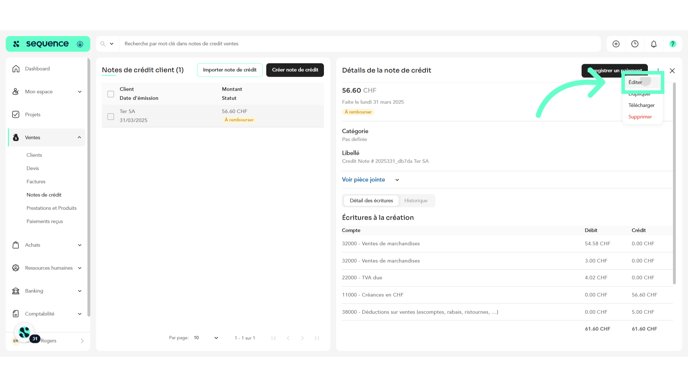Image resolution: width=688 pixels, height=387 pixels.
Task: Click the Projets checkmark icon
Action: pyautogui.click(x=16, y=115)
